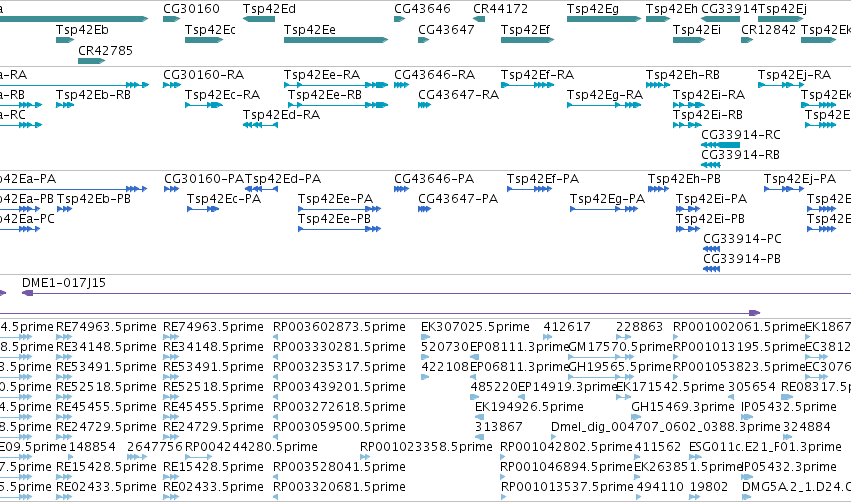Open the RP003320681.5prime EST label
Image resolution: width=851 pixels, height=502 pixels.
[339, 487]
